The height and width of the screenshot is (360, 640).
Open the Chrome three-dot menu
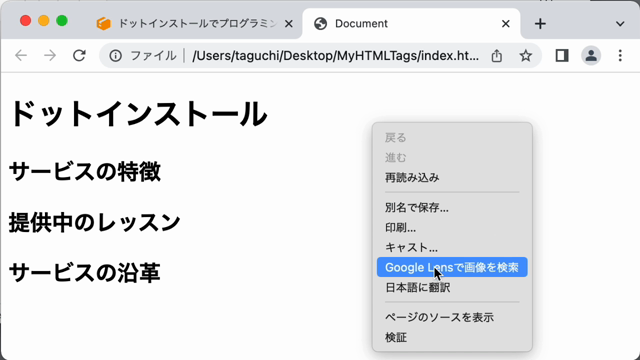[620, 56]
